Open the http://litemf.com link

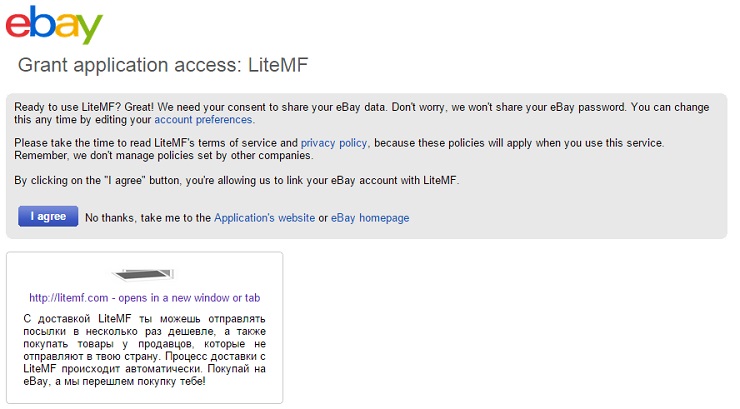pos(144,297)
